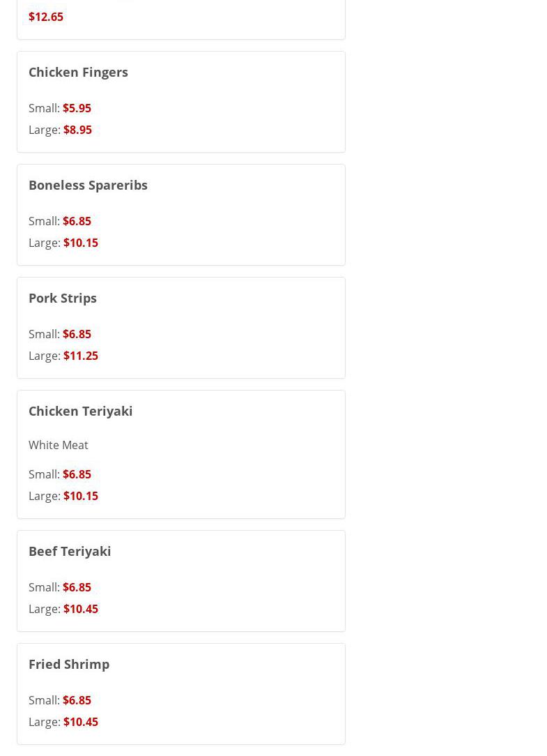Select the Fried Shrimp item heading
547x756 pixels.
point(69,664)
